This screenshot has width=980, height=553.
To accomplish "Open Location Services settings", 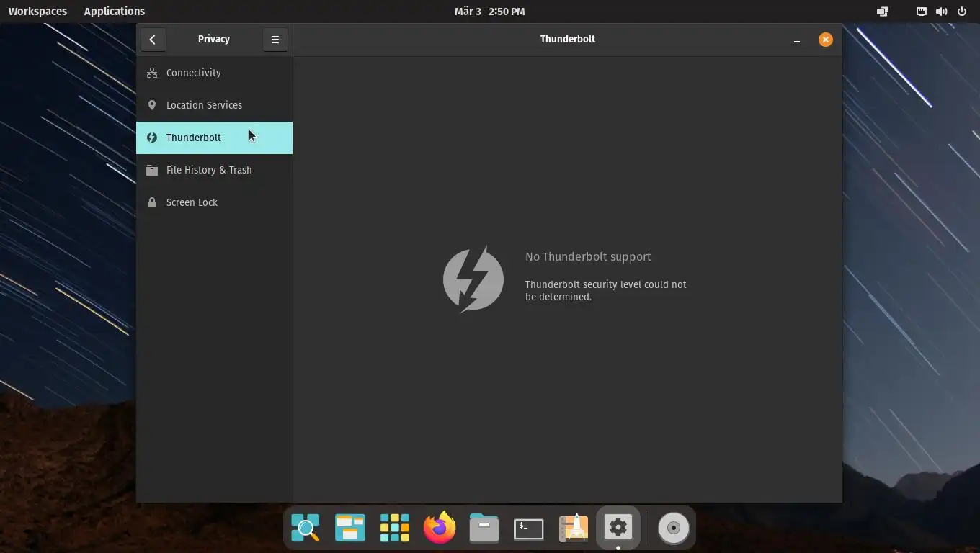I will [214, 105].
